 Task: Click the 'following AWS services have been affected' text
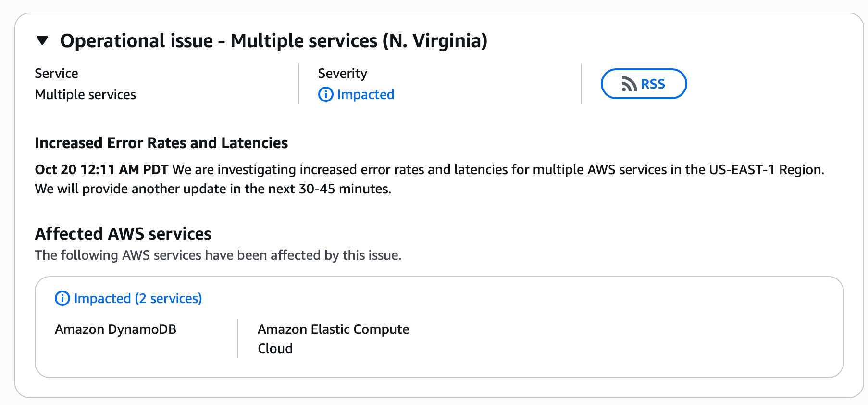tap(218, 255)
